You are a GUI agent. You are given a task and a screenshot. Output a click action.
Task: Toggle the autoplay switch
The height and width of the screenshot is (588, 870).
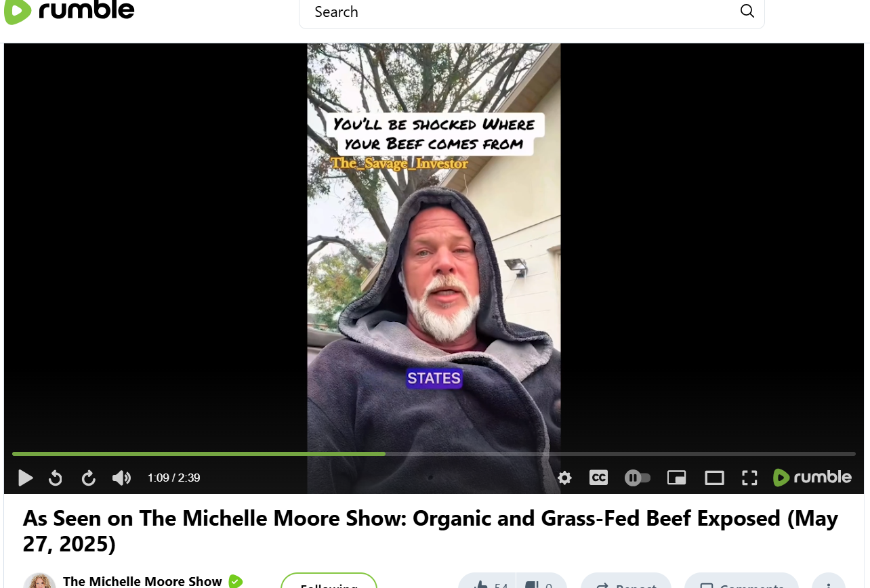click(x=638, y=478)
